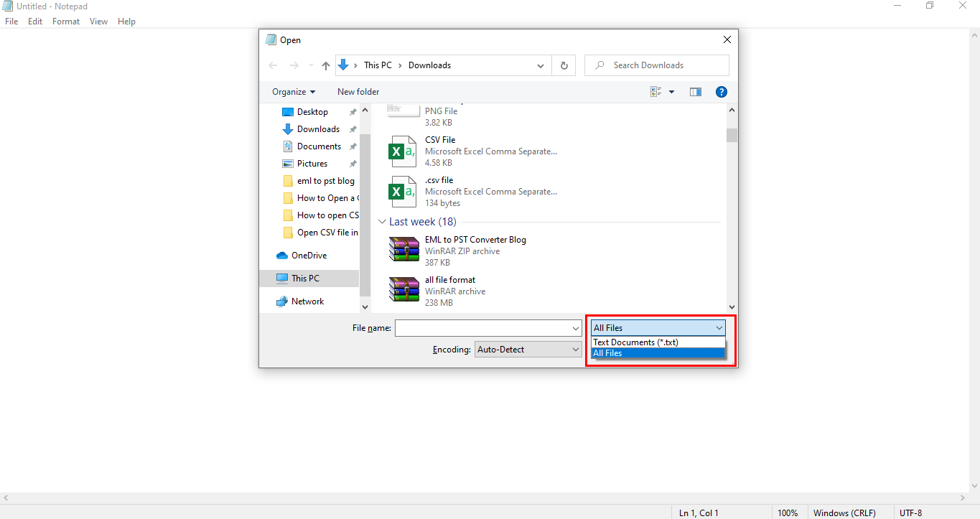Collapse the "Last week (18)" group
The width and height of the screenshot is (980, 519).
tap(382, 223)
